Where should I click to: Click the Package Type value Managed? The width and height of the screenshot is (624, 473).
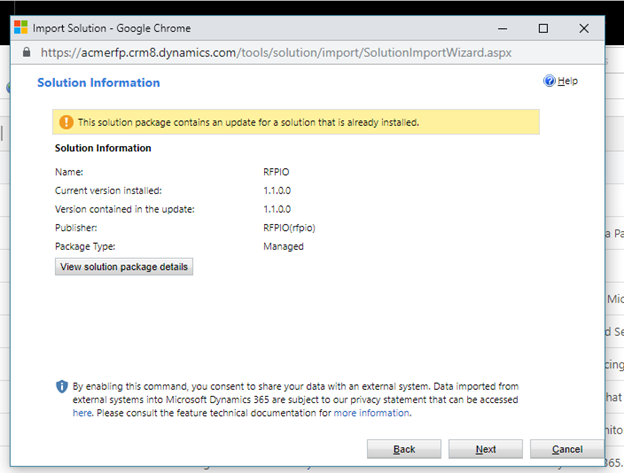[x=283, y=247]
